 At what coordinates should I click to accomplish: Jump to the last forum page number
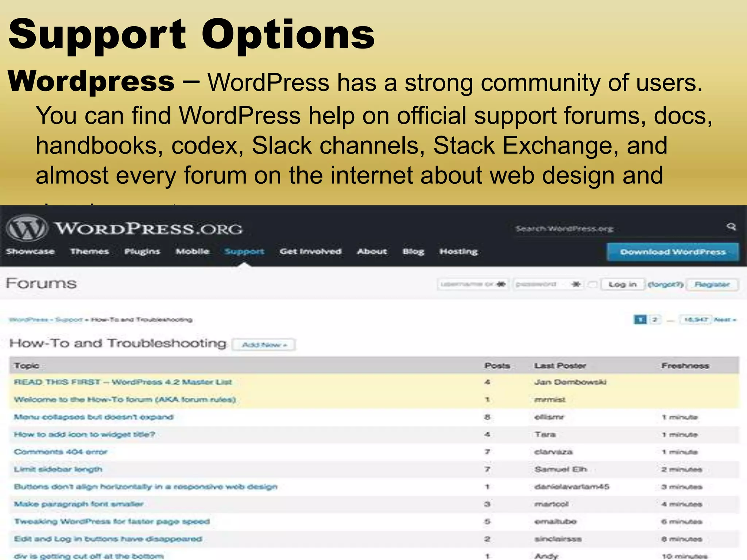[696, 320]
